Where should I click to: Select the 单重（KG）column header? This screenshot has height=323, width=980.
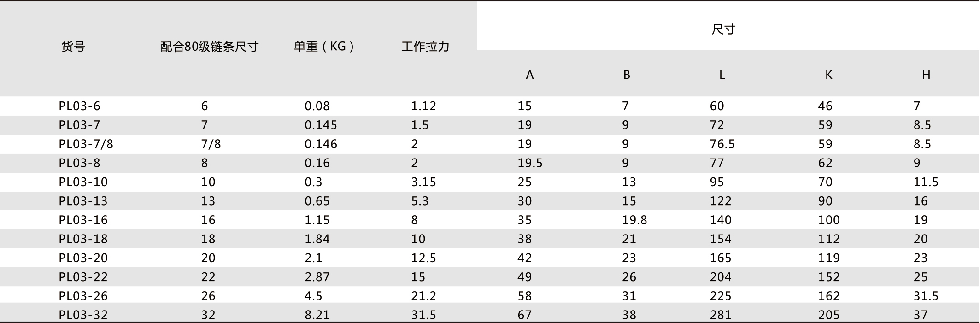(324, 47)
